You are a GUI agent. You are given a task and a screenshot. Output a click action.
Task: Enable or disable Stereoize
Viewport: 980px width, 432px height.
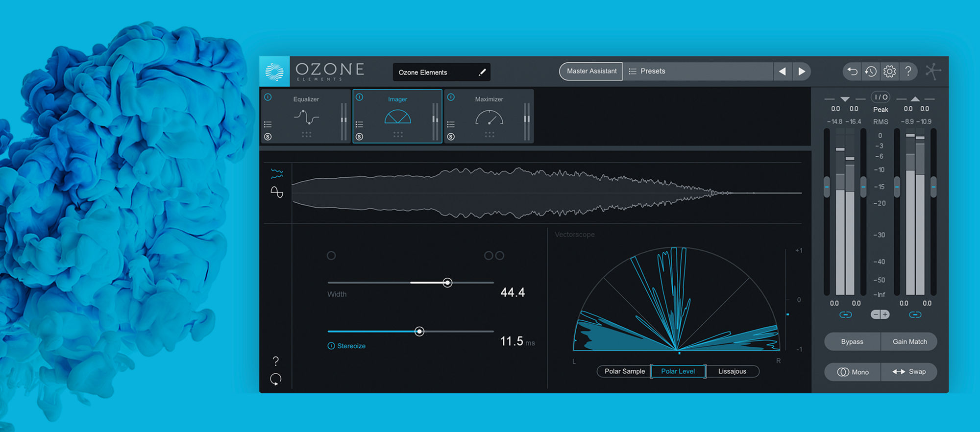point(331,346)
